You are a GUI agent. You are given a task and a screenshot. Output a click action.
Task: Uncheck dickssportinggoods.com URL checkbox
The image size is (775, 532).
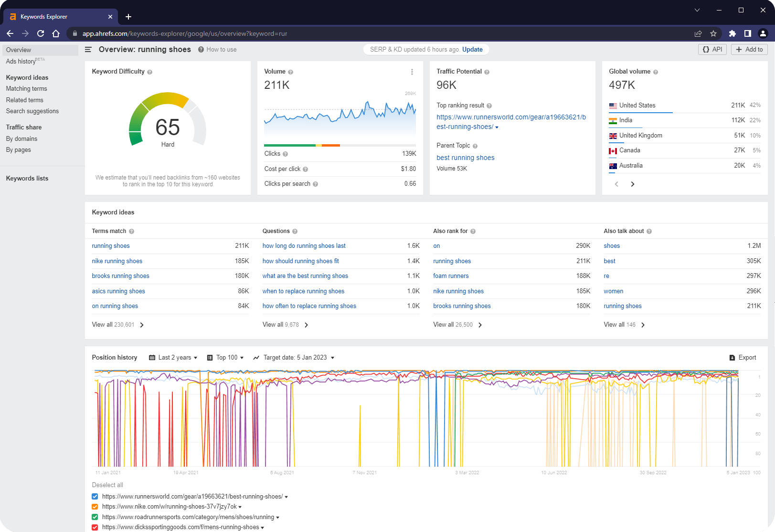(x=95, y=527)
